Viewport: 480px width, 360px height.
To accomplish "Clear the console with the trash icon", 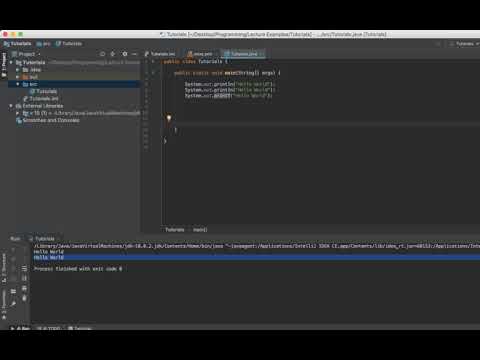I will (x=24, y=298).
